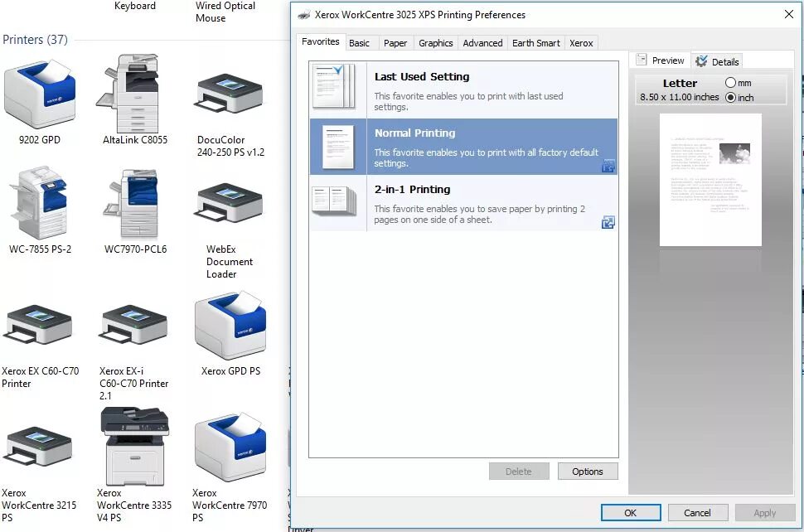Click the Wired Optical Mouse device label
Viewport: 804px width, 532px height.
tap(225, 12)
